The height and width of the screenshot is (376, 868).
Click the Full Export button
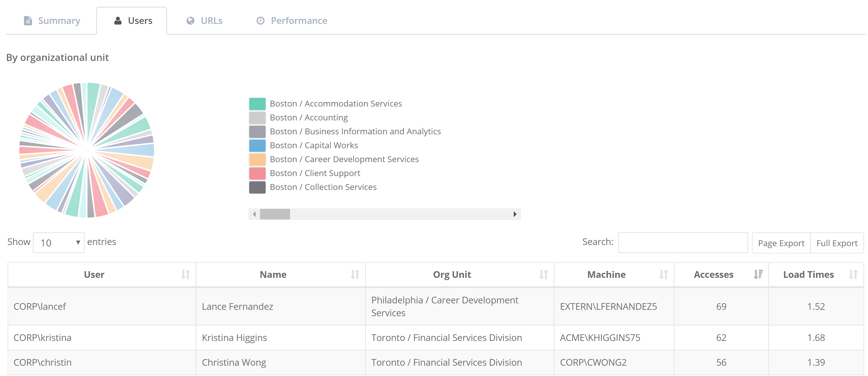coord(837,243)
